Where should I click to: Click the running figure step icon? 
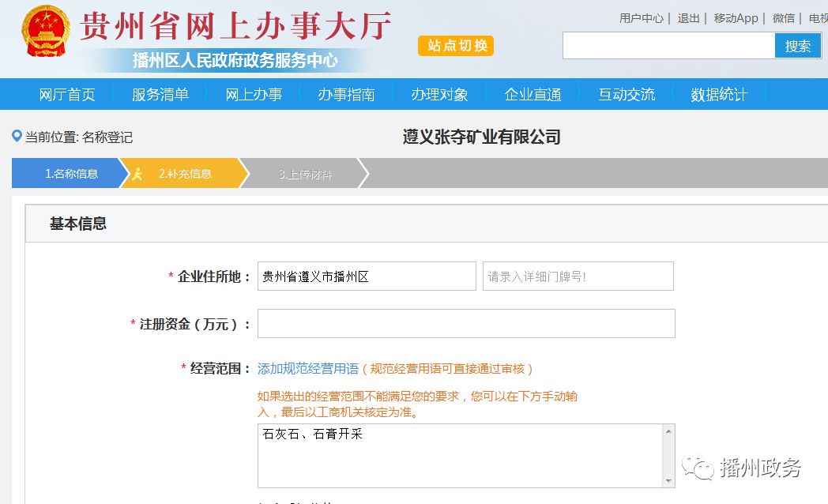[137, 174]
